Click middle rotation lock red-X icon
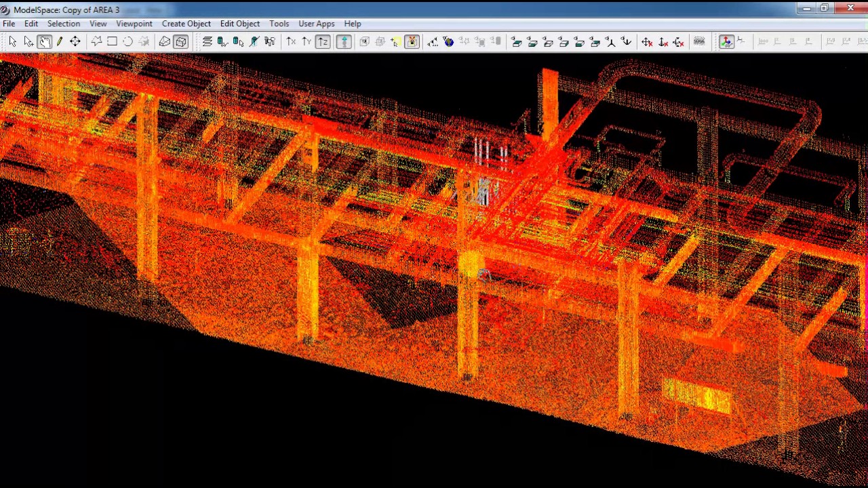This screenshot has height=488, width=868. coord(663,42)
